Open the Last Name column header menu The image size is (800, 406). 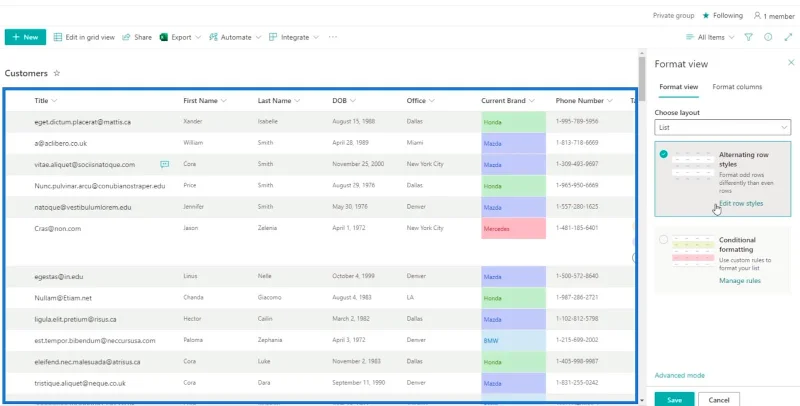279,101
